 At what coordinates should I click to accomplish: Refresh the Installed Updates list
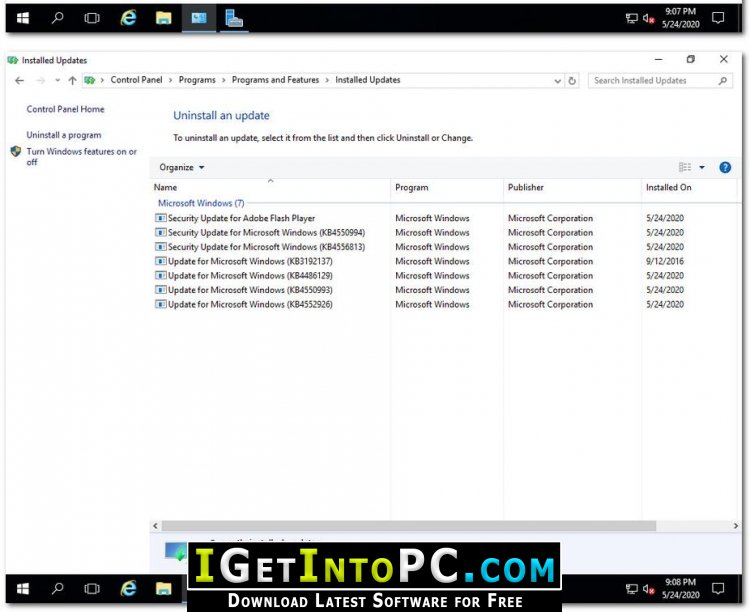[x=572, y=81]
